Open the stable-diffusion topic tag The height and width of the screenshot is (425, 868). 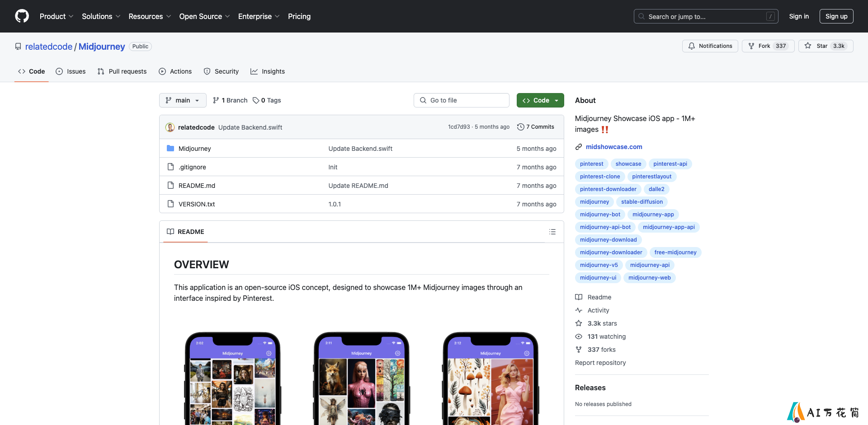[x=642, y=202]
